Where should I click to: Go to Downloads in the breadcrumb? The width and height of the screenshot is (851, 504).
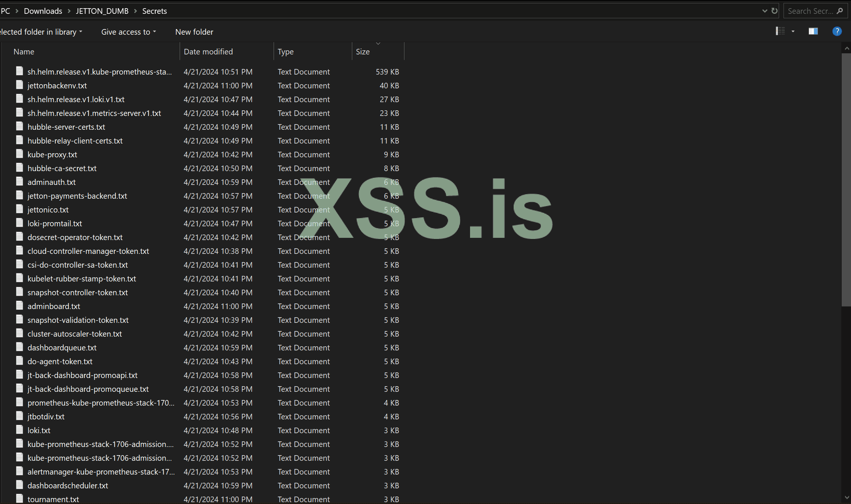43,11
